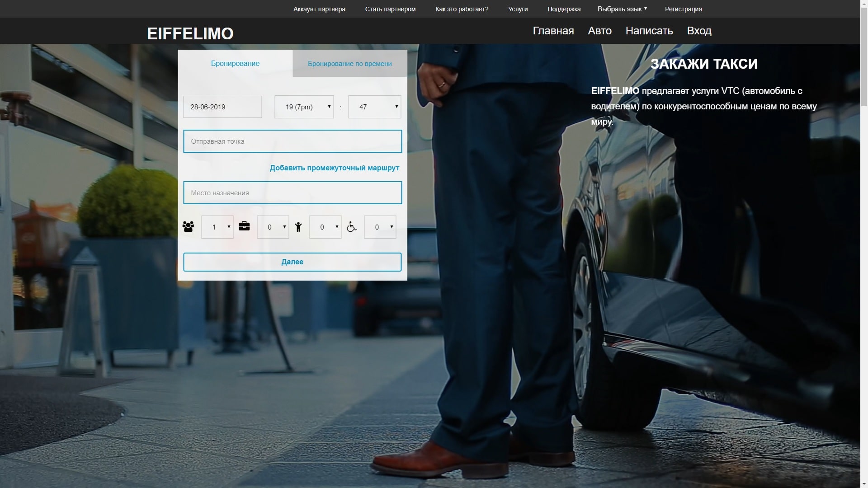Switch to Бронирование tab

tap(235, 63)
